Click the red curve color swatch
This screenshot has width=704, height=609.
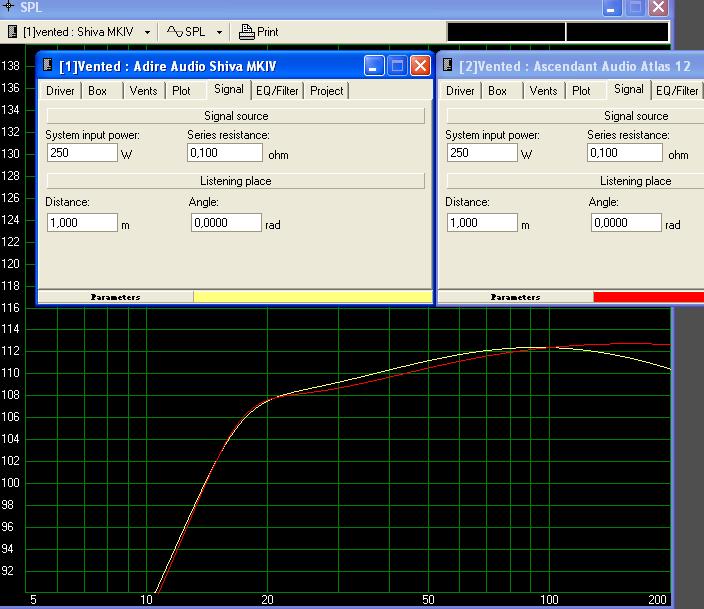[x=648, y=297]
